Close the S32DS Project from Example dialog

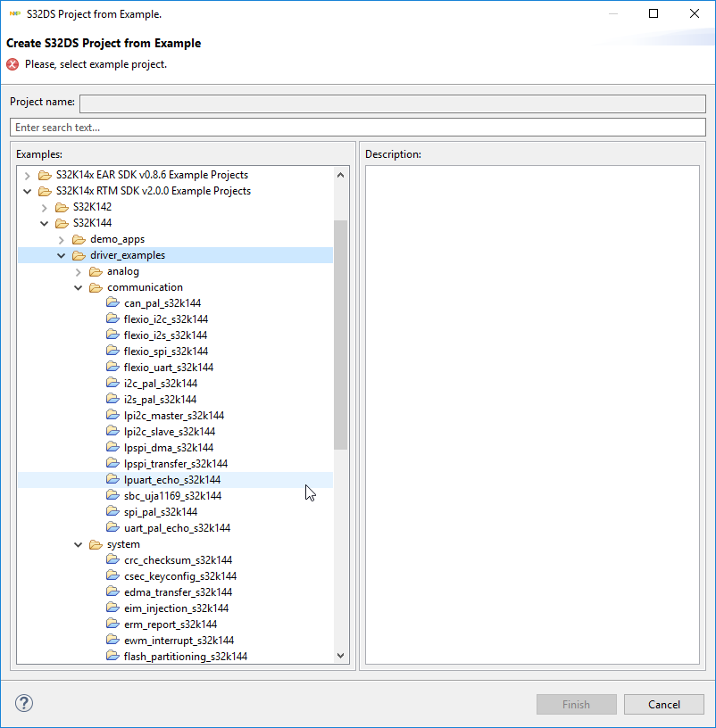695,13
